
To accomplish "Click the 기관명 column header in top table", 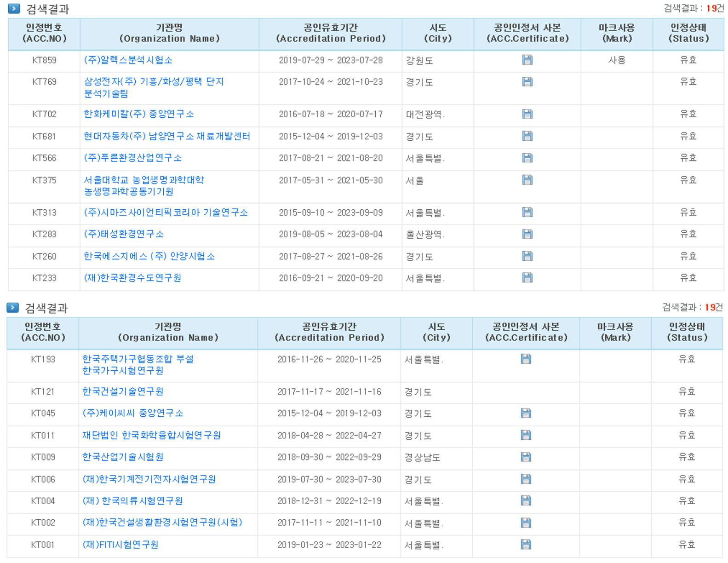I will [169, 34].
